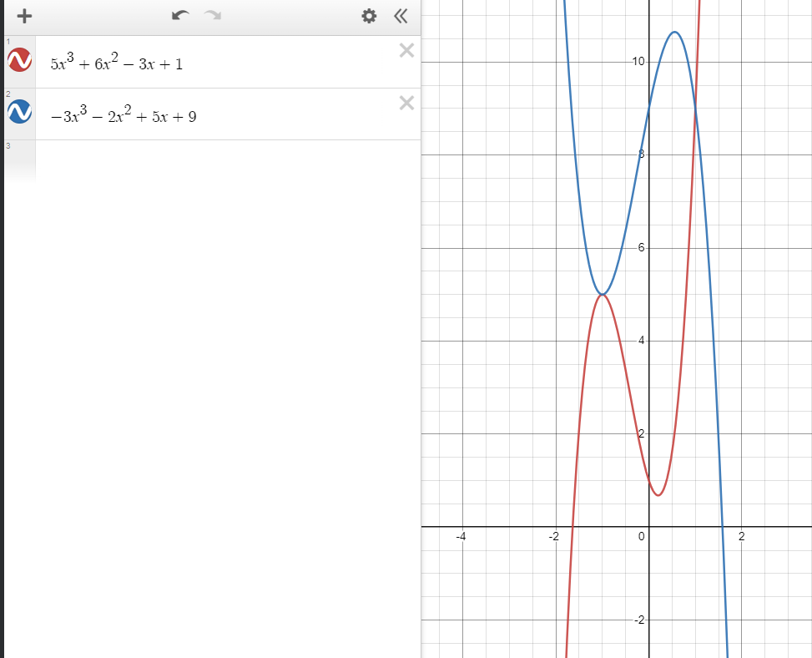Redo the last undone edit
Image resolution: width=812 pixels, height=658 pixels.
[x=212, y=16]
